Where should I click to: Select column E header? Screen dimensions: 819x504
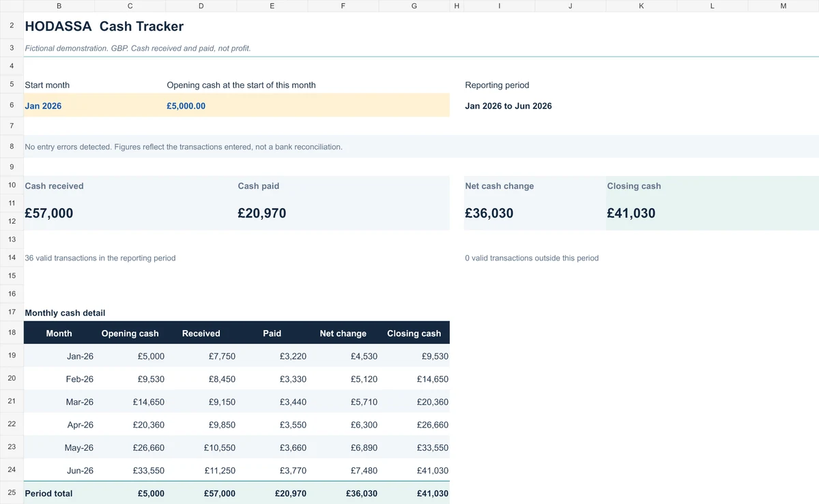coord(272,5)
